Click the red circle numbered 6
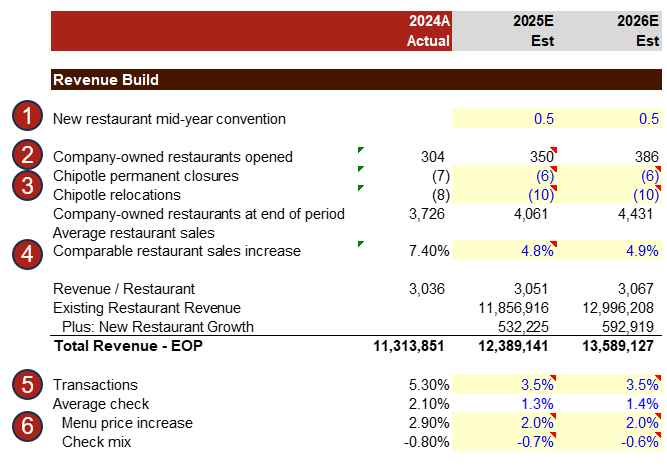Image resolution: width=667 pixels, height=466 pixels. coord(28,423)
